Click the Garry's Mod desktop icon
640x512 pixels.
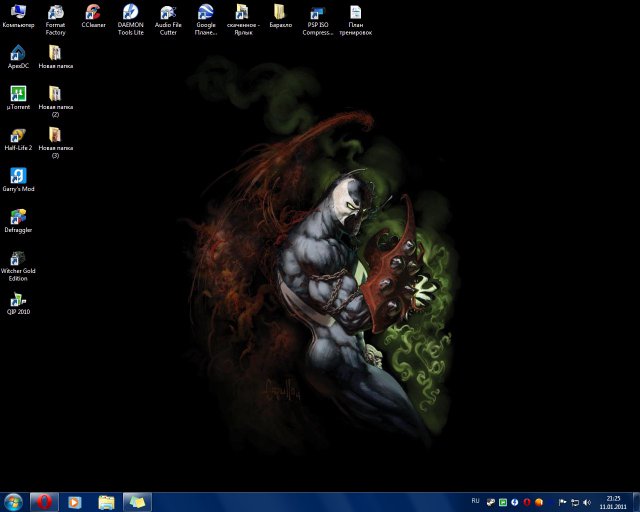[18, 176]
